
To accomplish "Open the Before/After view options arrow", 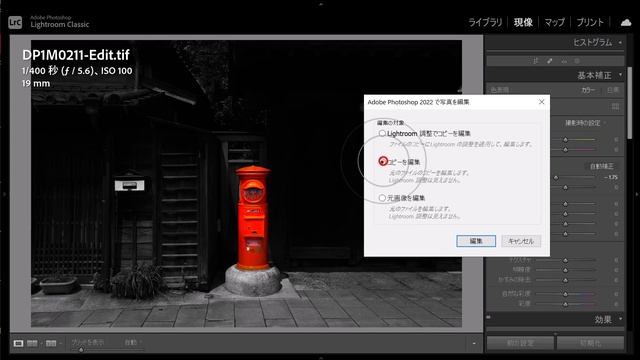I will pyautogui.click(x=42, y=344).
